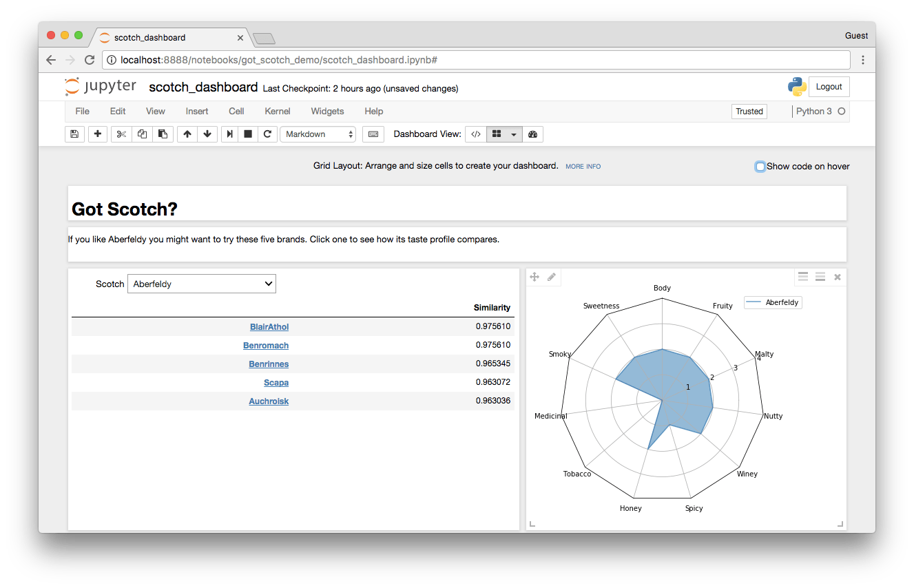This screenshot has width=914, height=588.
Task: Save the notebook via the save icon
Action: (74, 134)
